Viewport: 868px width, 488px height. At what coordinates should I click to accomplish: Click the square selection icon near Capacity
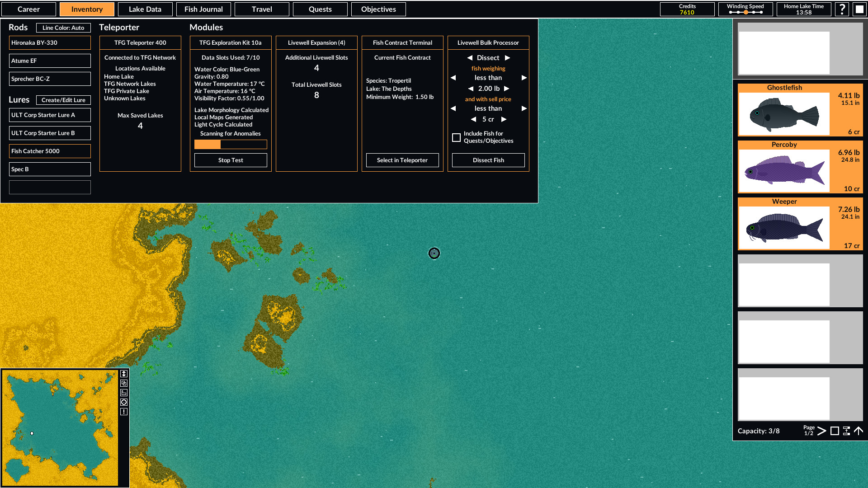click(835, 431)
